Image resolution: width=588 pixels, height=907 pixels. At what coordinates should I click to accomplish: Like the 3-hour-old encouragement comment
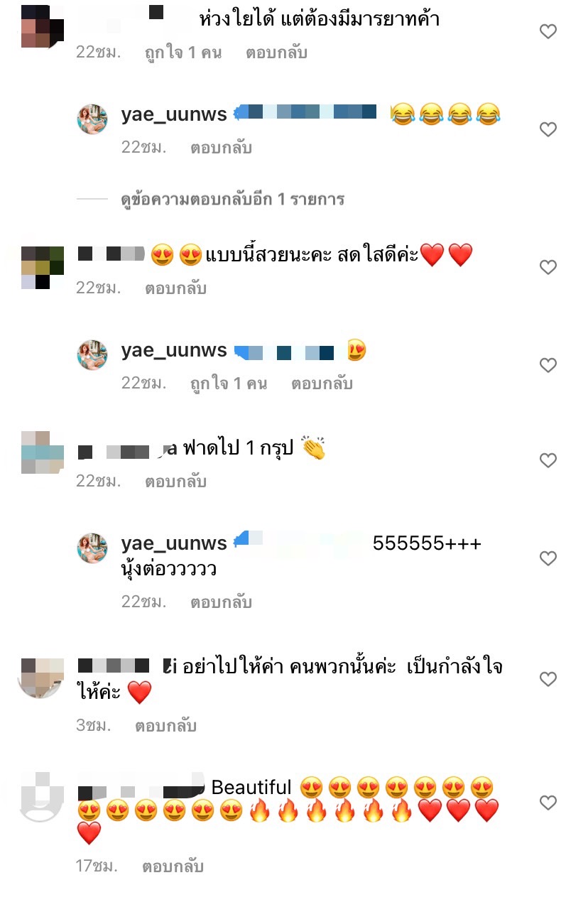[548, 679]
